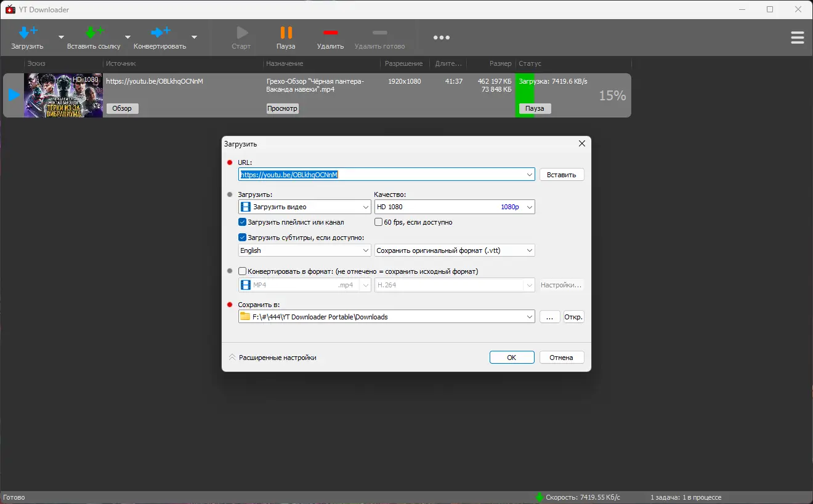Image resolution: width=813 pixels, height=504 pixels.
Task: Click the video thumbnail in the download row
Action: coord(63,95)
